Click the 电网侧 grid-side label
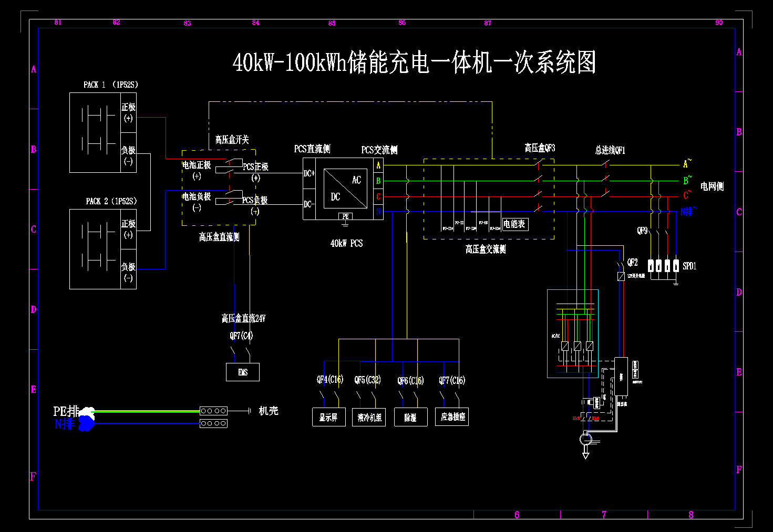This screenshot has height=532, width=773. [x=712, y=186]
